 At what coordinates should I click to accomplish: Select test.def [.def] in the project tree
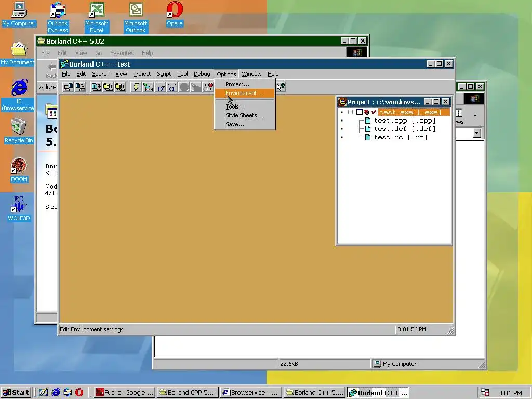[404, 129]
